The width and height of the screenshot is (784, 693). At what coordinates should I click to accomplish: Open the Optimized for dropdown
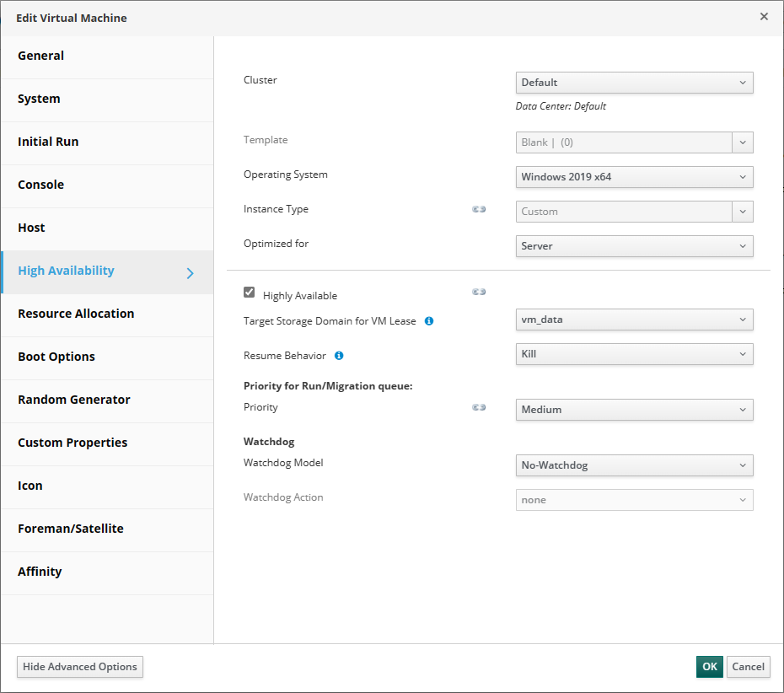pyautogui.click(x=634, y=246)
